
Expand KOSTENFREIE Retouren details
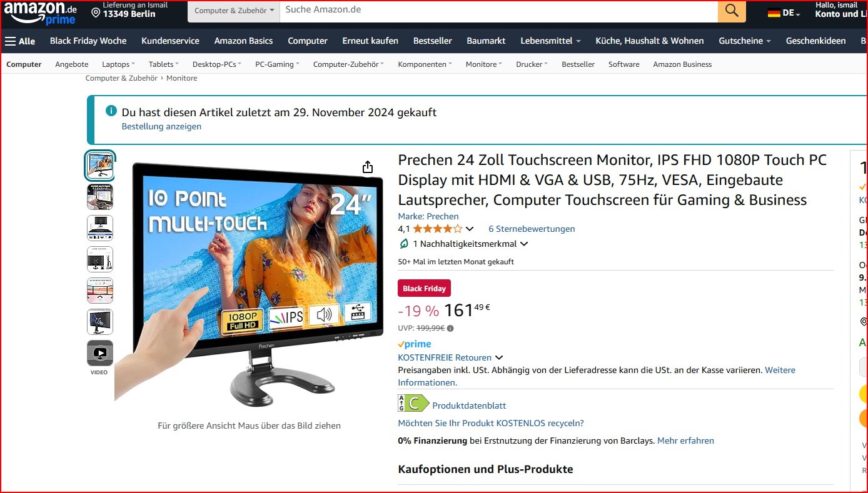[499, 358]
